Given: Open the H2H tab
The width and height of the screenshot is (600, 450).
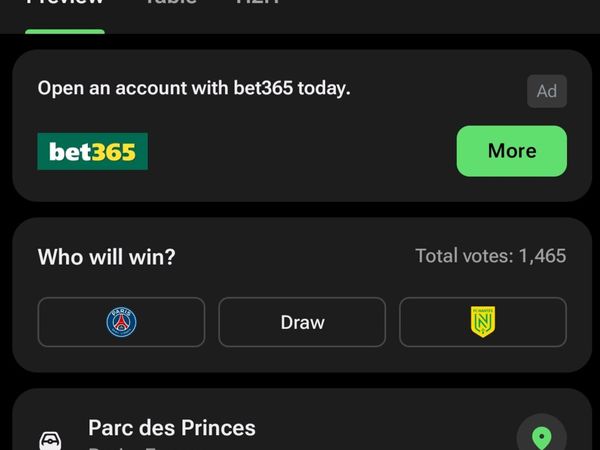Looking at the screenshot, I should (256, 4).
